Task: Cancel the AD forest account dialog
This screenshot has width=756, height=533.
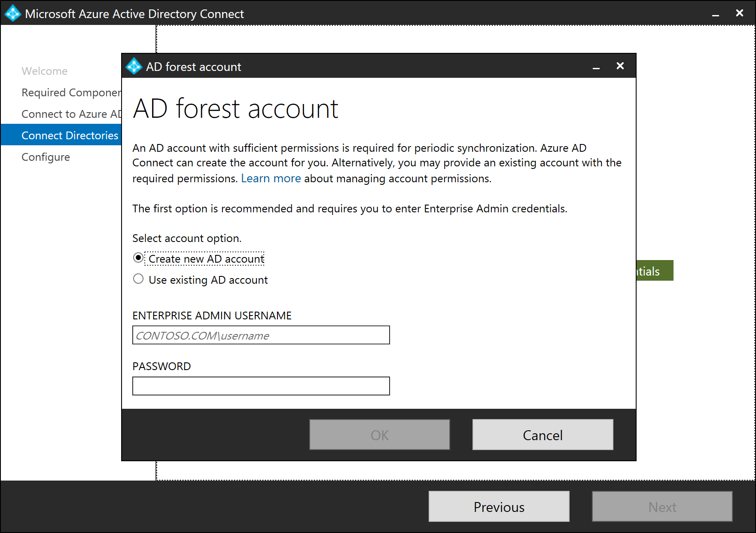Action: pos(542,435)
